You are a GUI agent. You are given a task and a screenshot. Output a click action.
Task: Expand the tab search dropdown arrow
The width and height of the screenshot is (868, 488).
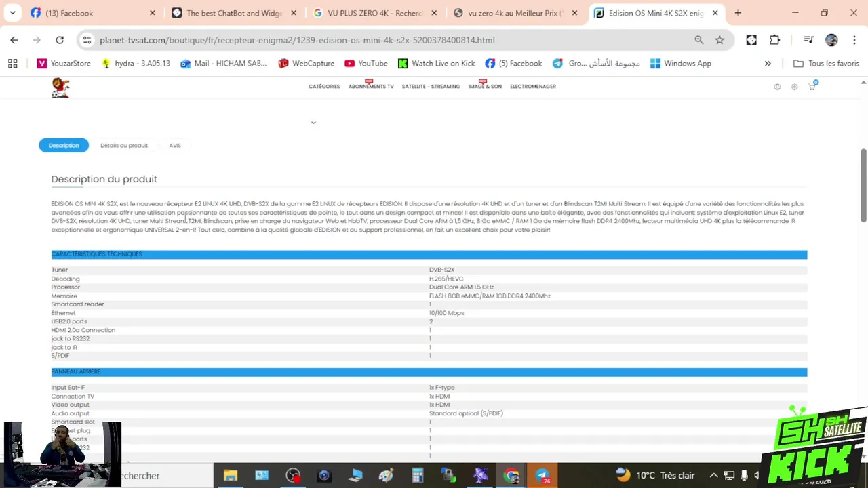point(12,13)
